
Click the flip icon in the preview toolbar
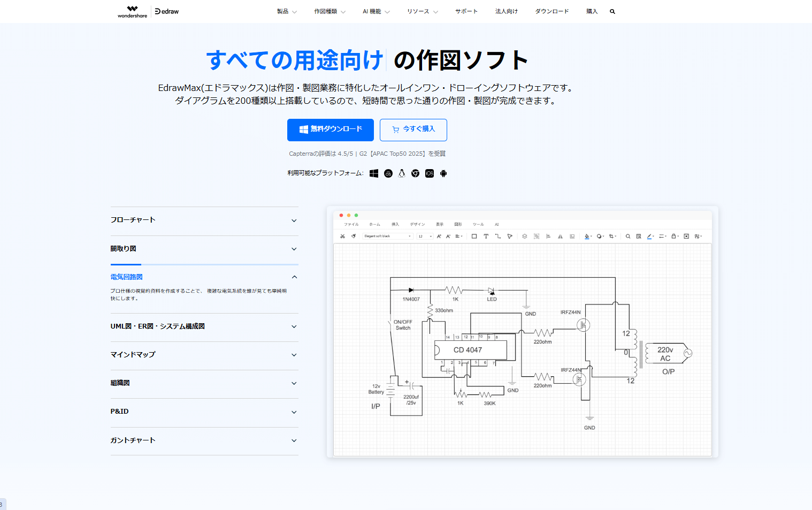point(560,236)
